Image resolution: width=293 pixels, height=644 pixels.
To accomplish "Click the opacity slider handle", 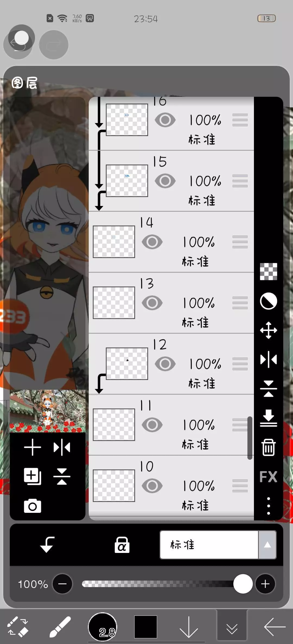I will pyautogui.click(x=243, y=584).
